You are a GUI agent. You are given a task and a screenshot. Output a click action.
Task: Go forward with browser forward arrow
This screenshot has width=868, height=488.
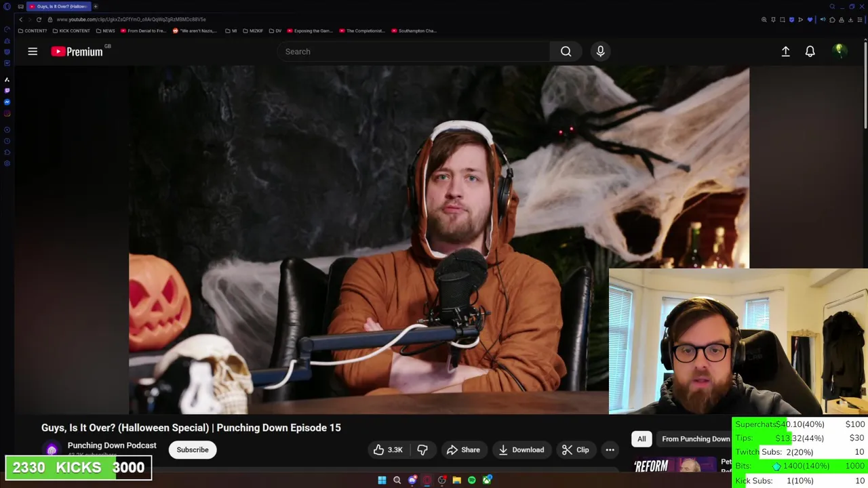(x=29, y=20)
